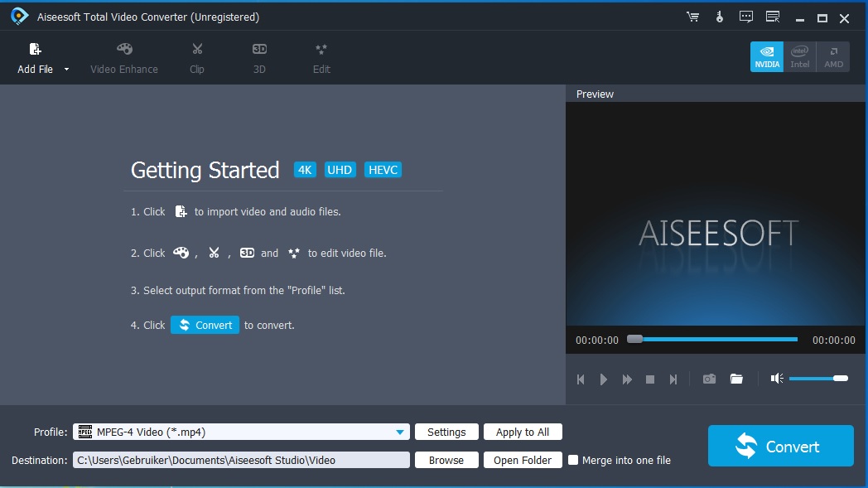
Task: Open the 3D settings tool
Action: [259, 58]
